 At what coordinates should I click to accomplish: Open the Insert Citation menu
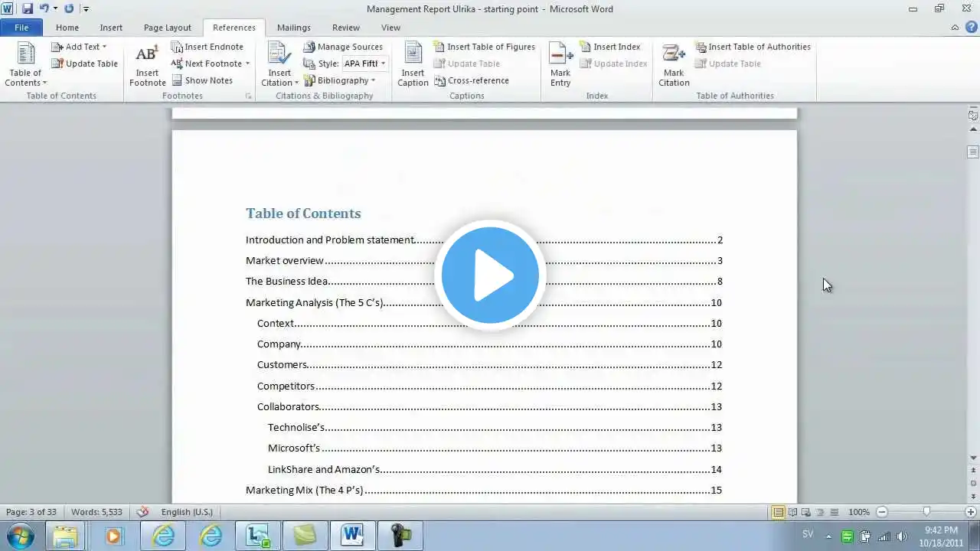[279, 65]
